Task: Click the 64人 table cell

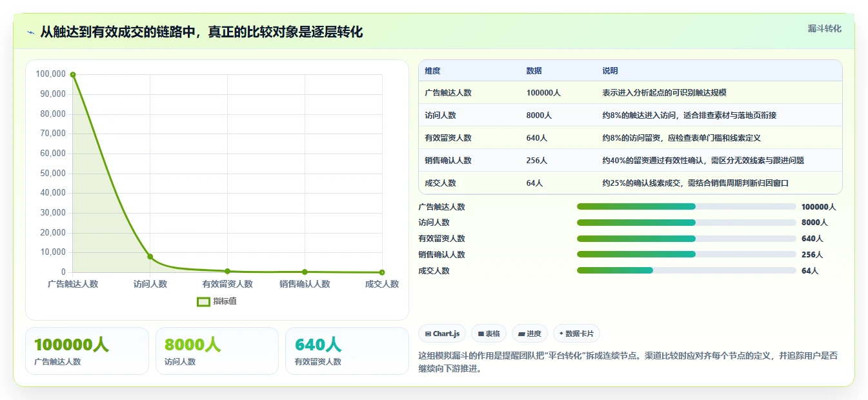Action: pos(534,183)
